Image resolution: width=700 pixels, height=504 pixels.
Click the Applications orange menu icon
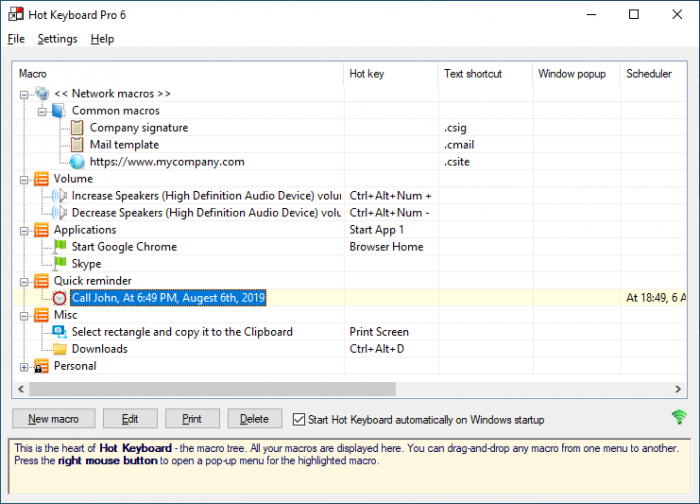point(42,230)
